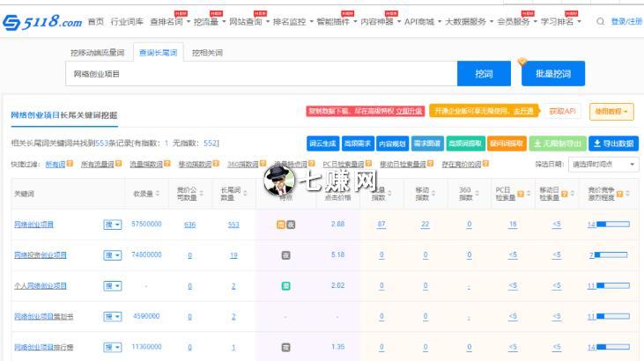
Task: Click download icon on 导出数据 button
Action: [x=597, y=144]
